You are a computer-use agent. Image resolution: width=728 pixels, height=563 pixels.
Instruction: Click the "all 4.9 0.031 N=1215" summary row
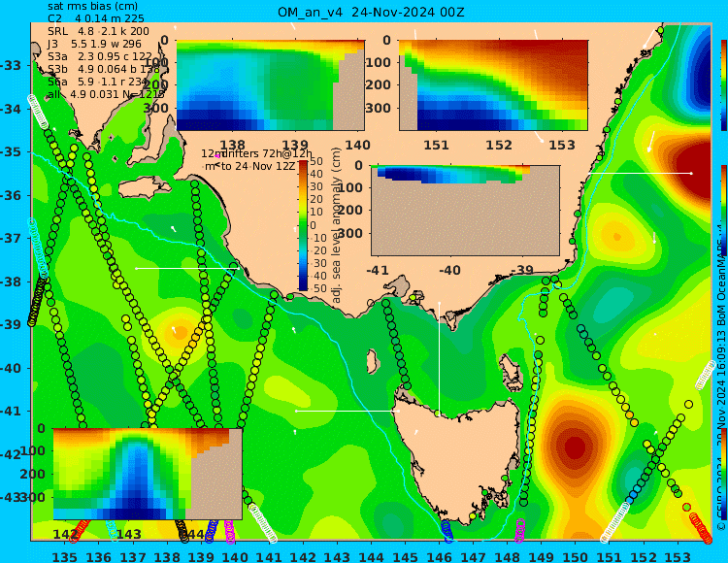tap(106, 94)
